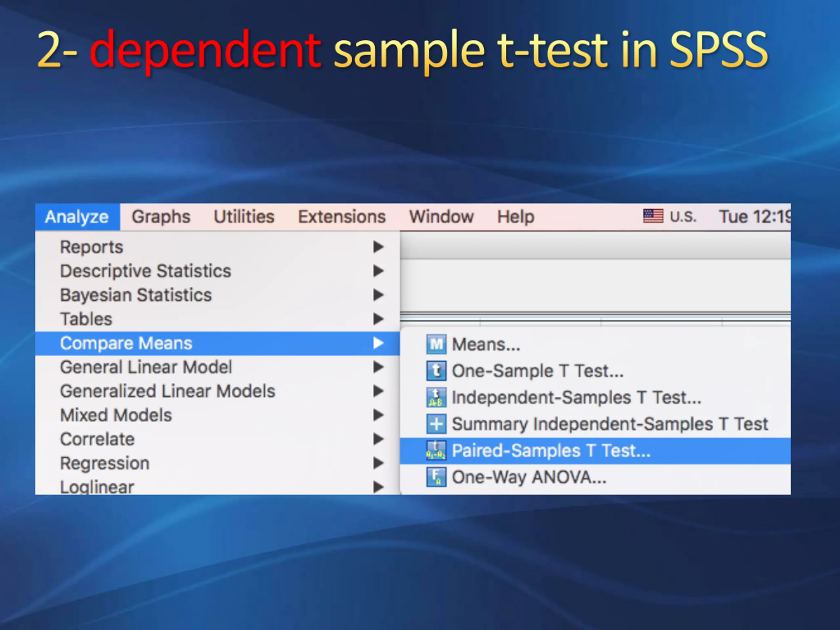
Task: Open the Help menu
Action: tap(515, 217)
